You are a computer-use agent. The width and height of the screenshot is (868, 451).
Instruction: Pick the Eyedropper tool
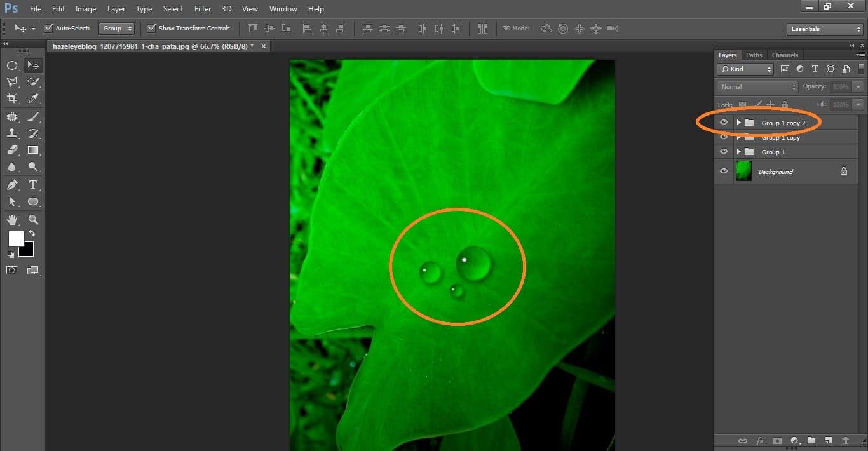pyautogui.click(x=33, y=99)
